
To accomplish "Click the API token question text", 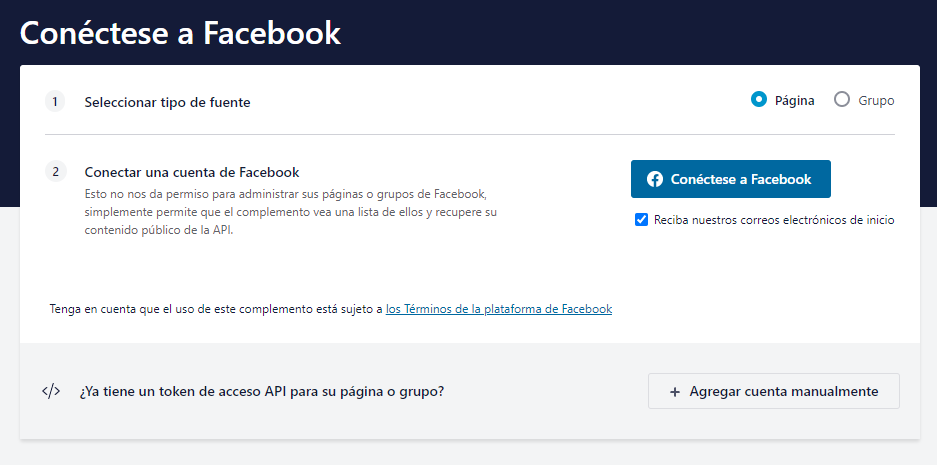I will tap(262, 392).
